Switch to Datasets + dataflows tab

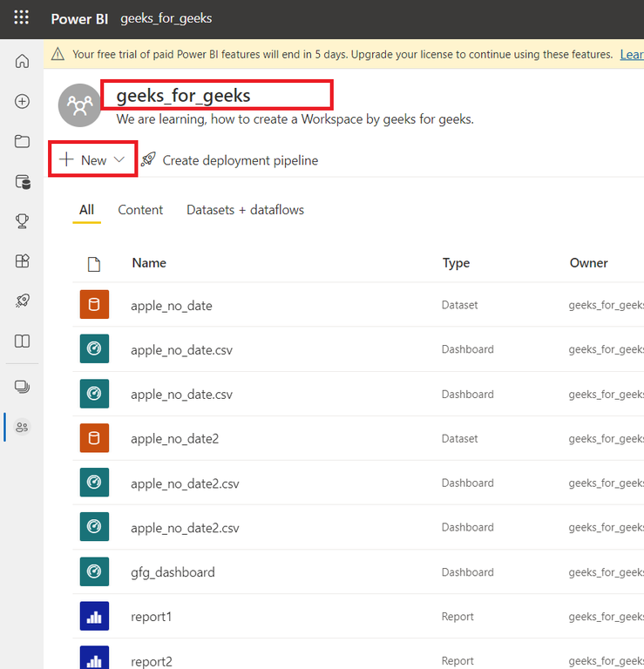[x=246, y=210]
